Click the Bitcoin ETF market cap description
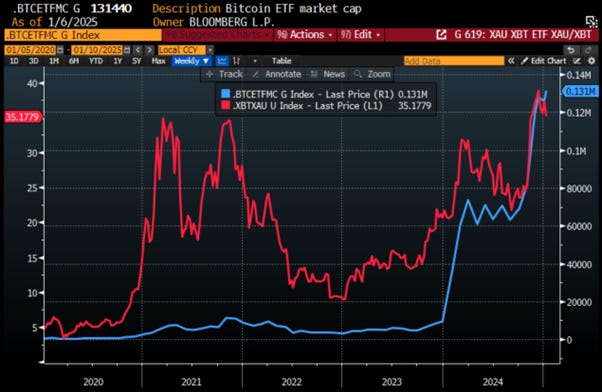Screen dimensions: 602x392 point(293,8)
